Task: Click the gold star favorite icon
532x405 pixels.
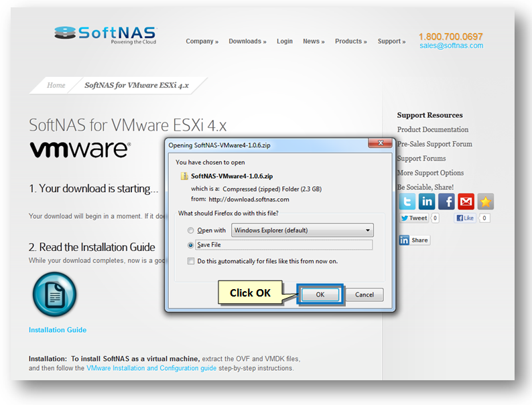Action: tap(486, 201)
